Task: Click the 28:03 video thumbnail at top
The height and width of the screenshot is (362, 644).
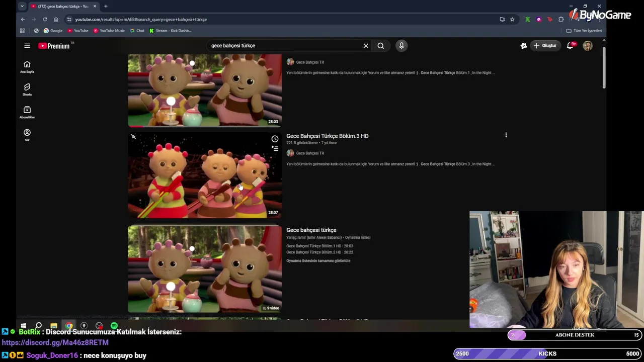Action: point(205,90)
